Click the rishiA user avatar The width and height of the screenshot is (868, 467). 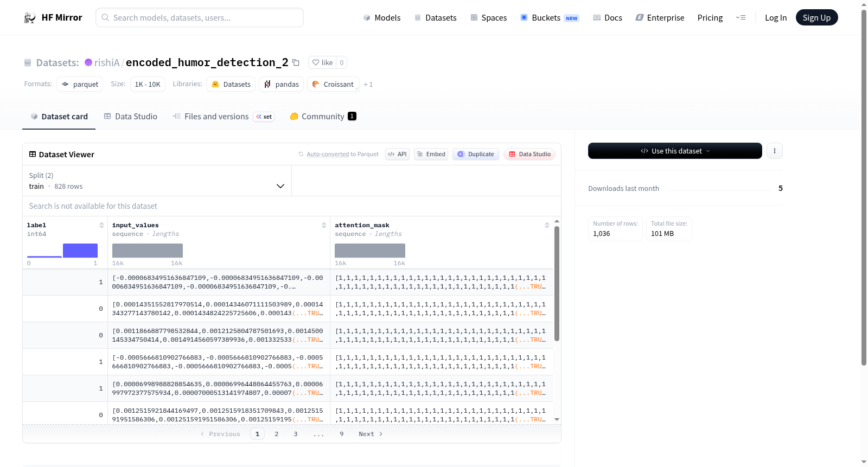click(88, 62)
